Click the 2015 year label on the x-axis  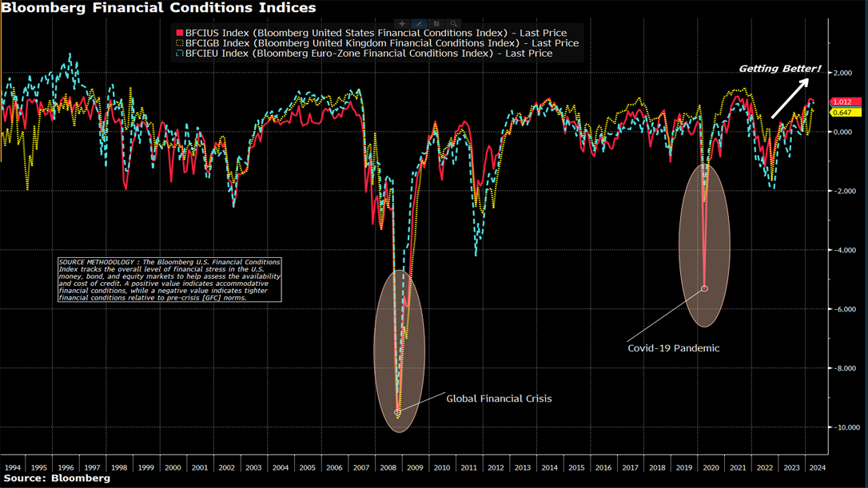tap(576, 467)
